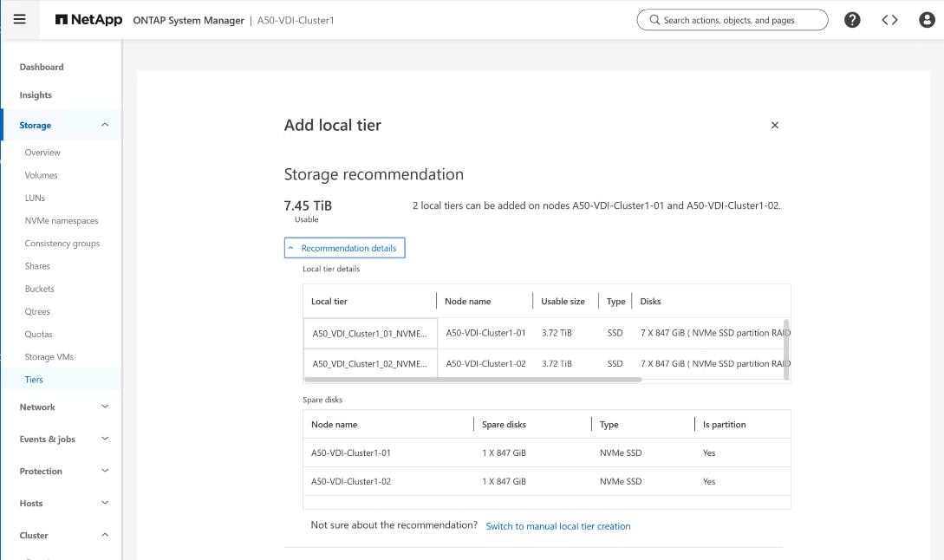The width and height of the screenshot is (944, 560).
Task: Expand the Events & jobs section
Action: 105,439
